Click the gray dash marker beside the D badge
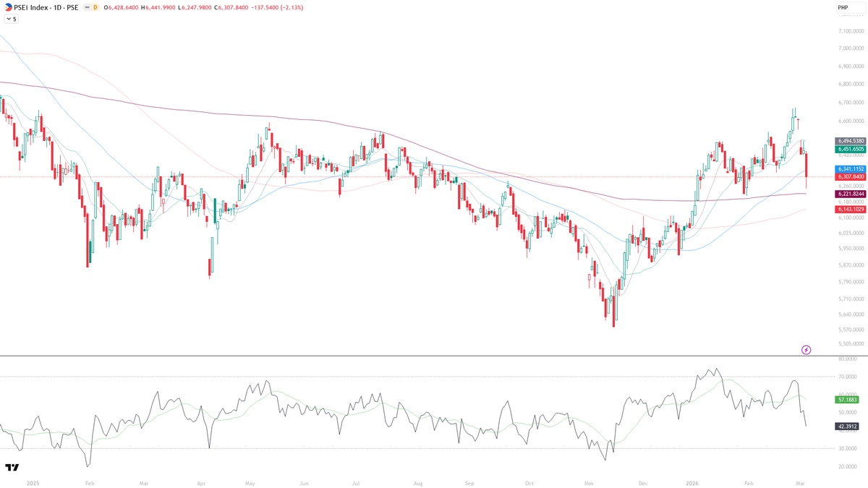Viewport: 868px width, 488px height. click(87, 7)
